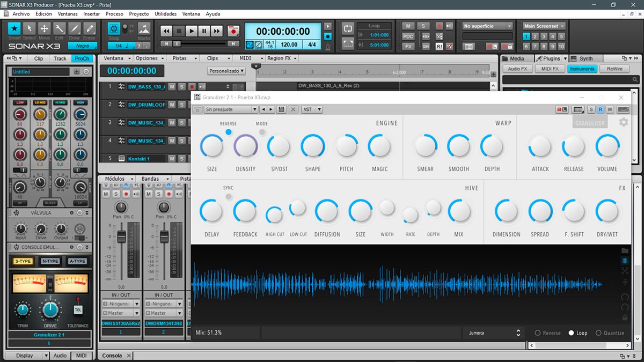Click the tempo field 120.00
The width and height of the screenshot is (644, 362).
289,45
